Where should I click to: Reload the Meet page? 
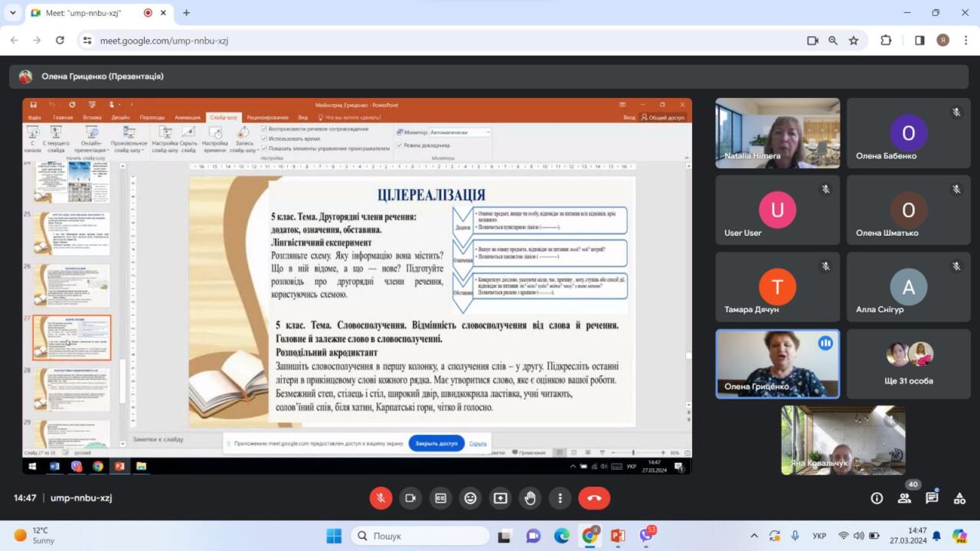[x=60, y=41]
